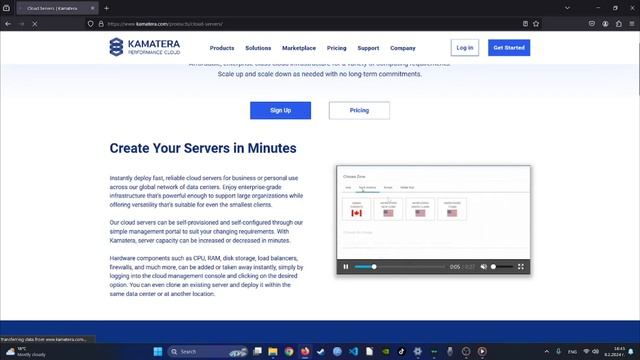Open TikTok from the taskbar

tap(401, 351)
